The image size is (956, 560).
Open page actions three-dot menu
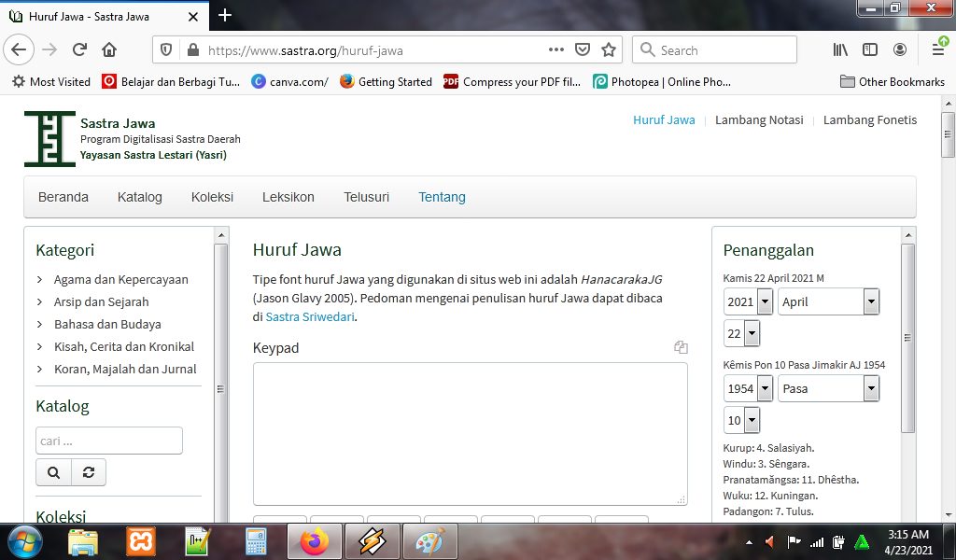556,50
